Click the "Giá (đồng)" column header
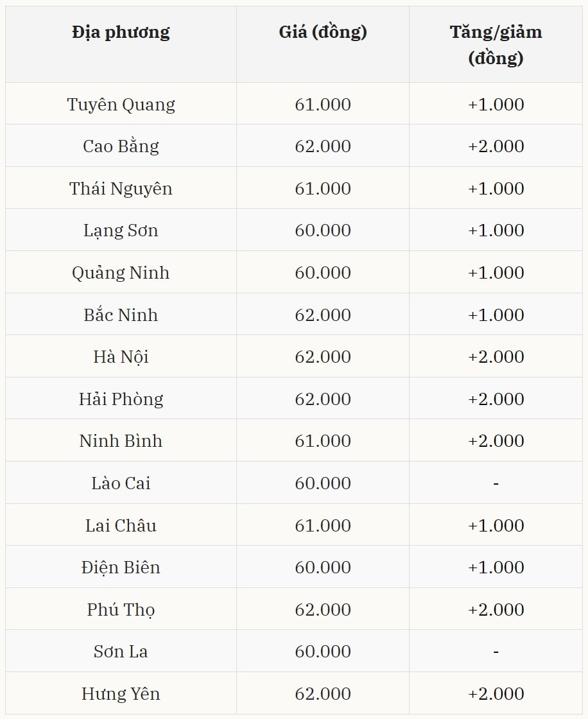588x719 pixels. point(323,32)
